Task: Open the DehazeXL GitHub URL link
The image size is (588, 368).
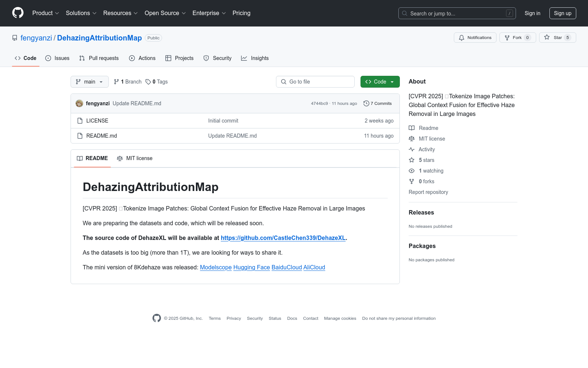Action: pyautogui.click(x=283, y=238)
